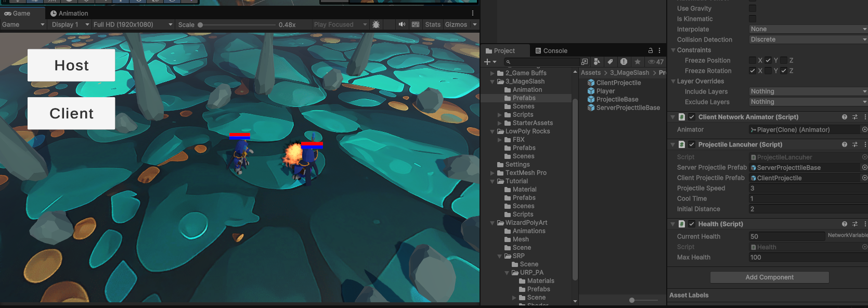Toggle Freeze Rotation Z checkbox
The height and width of the screenshot is (308, 868).
tap(784, 71)
